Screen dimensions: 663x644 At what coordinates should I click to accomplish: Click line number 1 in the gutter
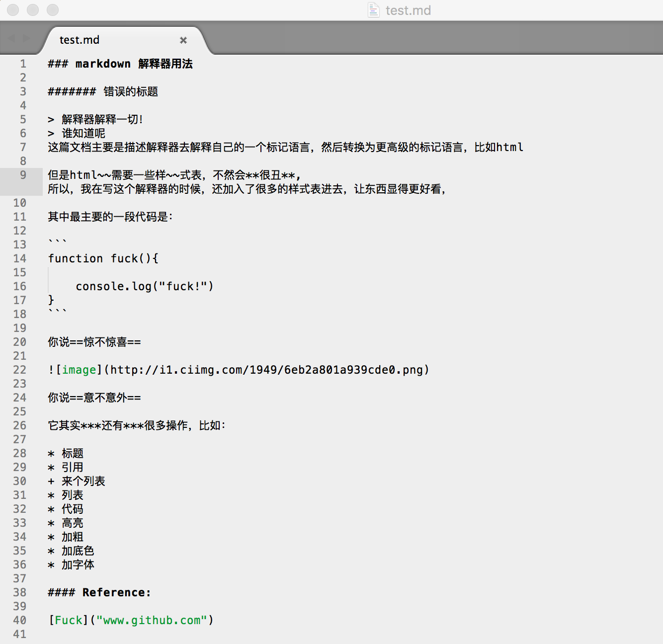tap(23, 64)
